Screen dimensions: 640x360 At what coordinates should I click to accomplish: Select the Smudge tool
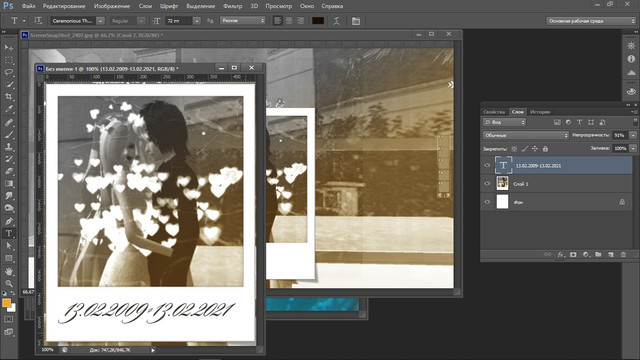(9, 196)
